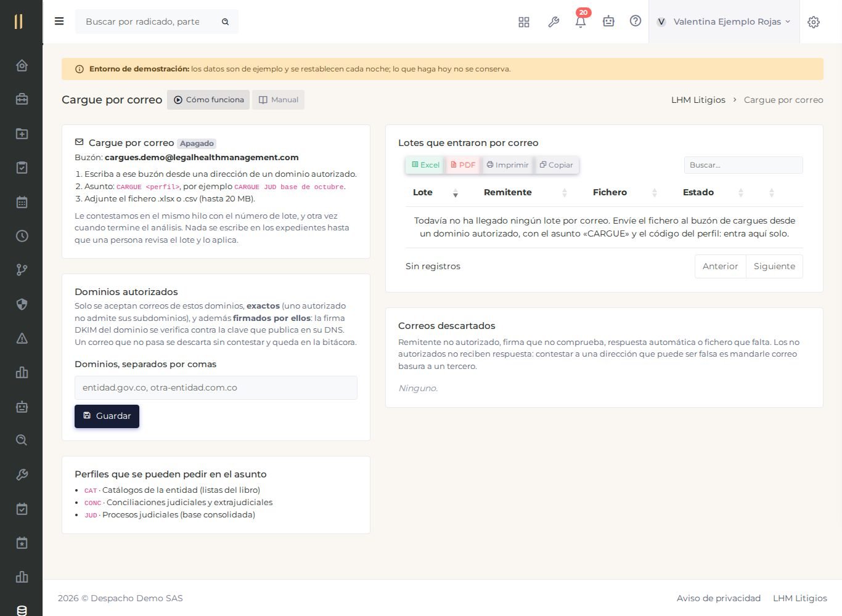The height and width of the screenshot is (616, 842).
Task: Click the Siguiente pagination button
Action: click(774, 267)
